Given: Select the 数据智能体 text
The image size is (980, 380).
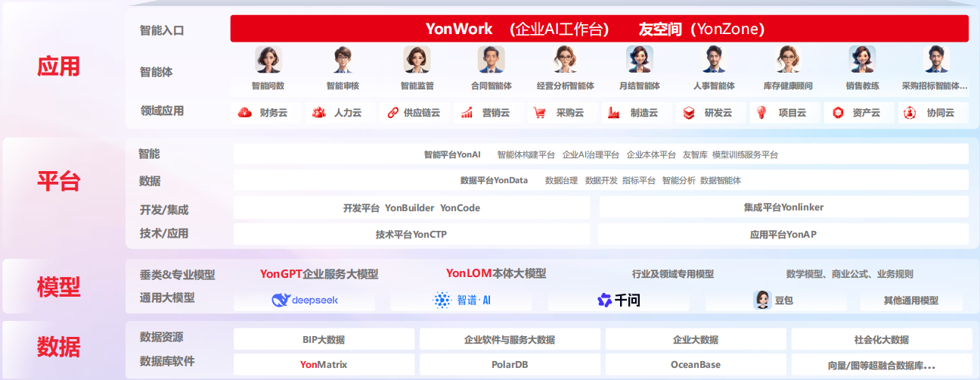Looking at the screenshot, I should [x=721, y=180].
